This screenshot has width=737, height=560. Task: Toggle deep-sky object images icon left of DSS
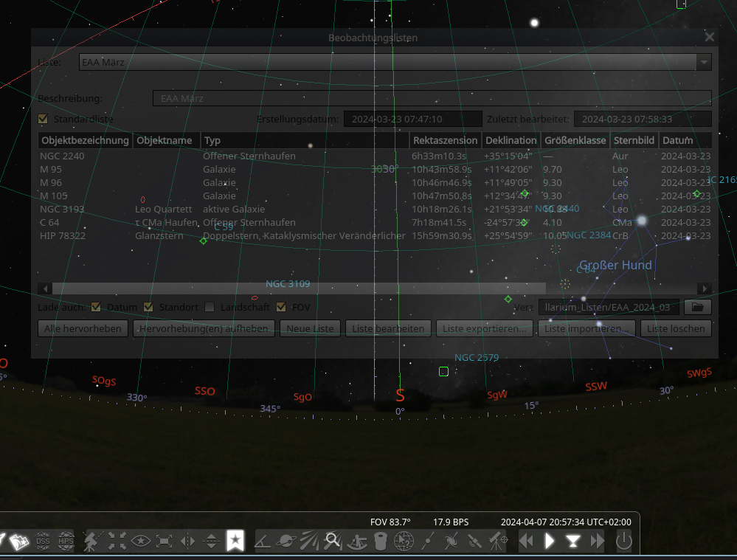18,542
